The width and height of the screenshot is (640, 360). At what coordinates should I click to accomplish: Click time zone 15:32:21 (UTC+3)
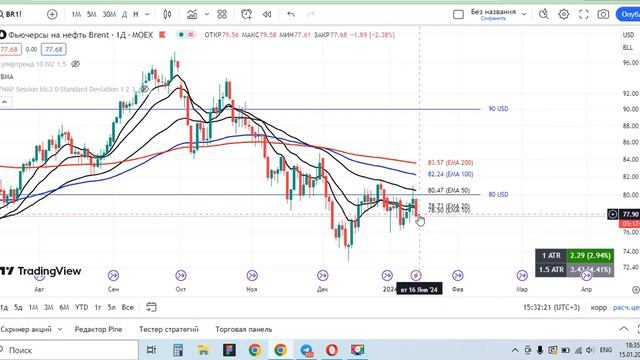pos(551,307)
